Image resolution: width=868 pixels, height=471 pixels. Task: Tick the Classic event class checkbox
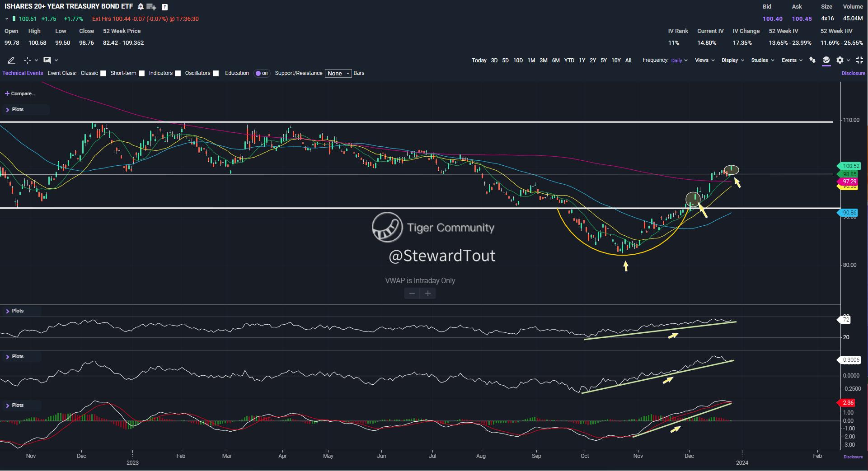point(103,73)
